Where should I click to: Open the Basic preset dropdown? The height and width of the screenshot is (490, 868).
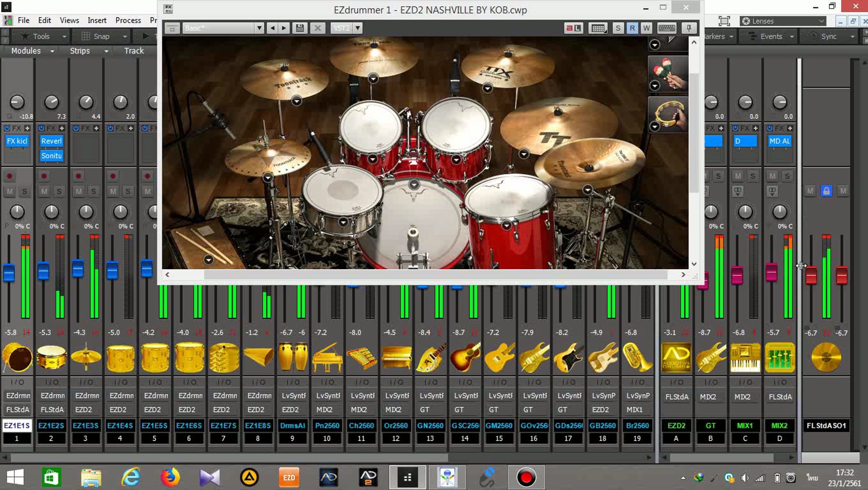259,28
